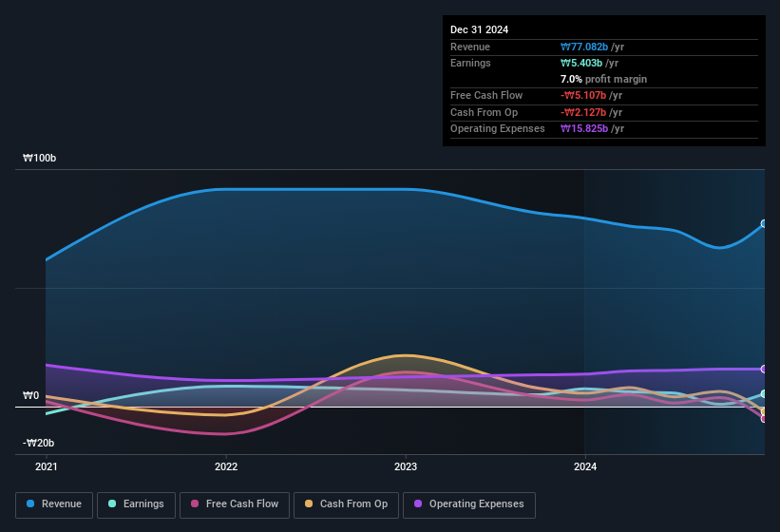
Task: Click the 2023 x-axis label
Action: coord(406,466)
